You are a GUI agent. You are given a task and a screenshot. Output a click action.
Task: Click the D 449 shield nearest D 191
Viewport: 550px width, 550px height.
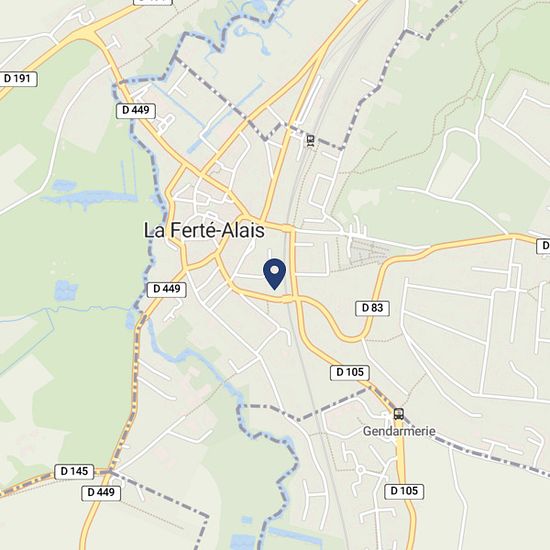136,110
